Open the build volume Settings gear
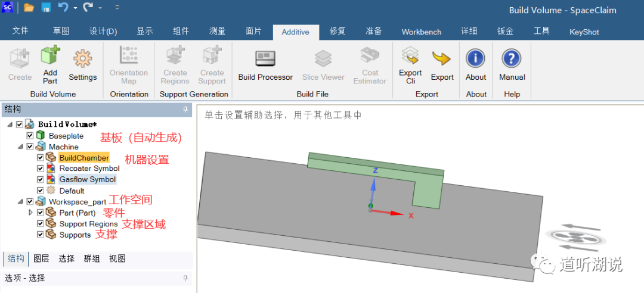This screenshot has height=293, width=644. point(82,59)
